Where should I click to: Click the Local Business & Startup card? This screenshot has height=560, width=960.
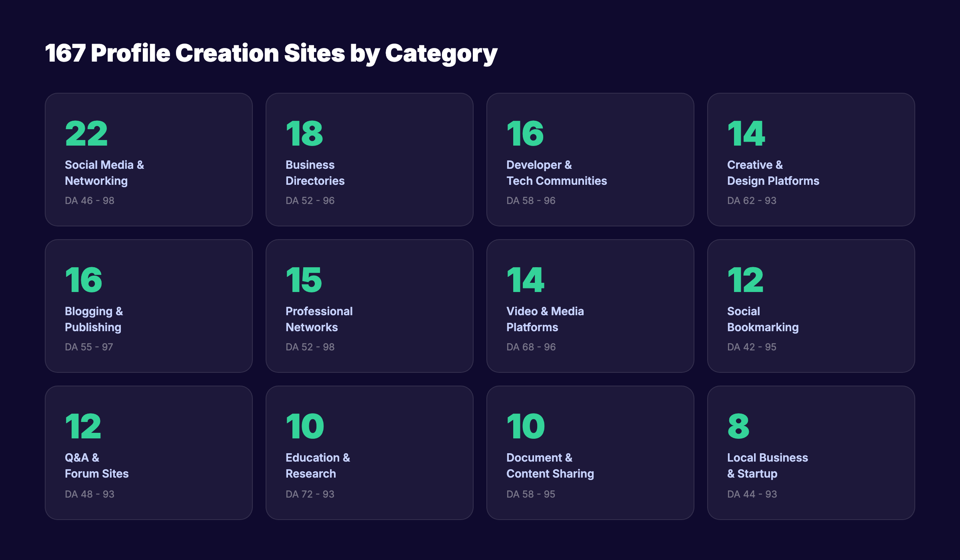click(811, 452)
